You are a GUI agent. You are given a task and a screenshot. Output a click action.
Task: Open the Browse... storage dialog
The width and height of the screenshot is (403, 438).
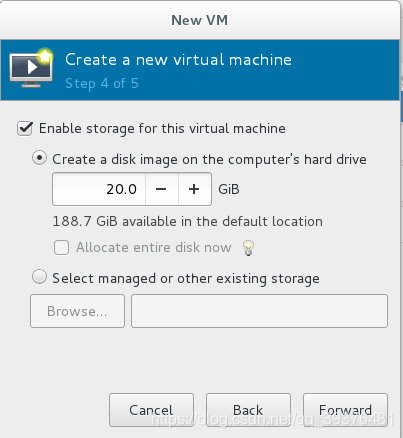click(x=77, y=311)
